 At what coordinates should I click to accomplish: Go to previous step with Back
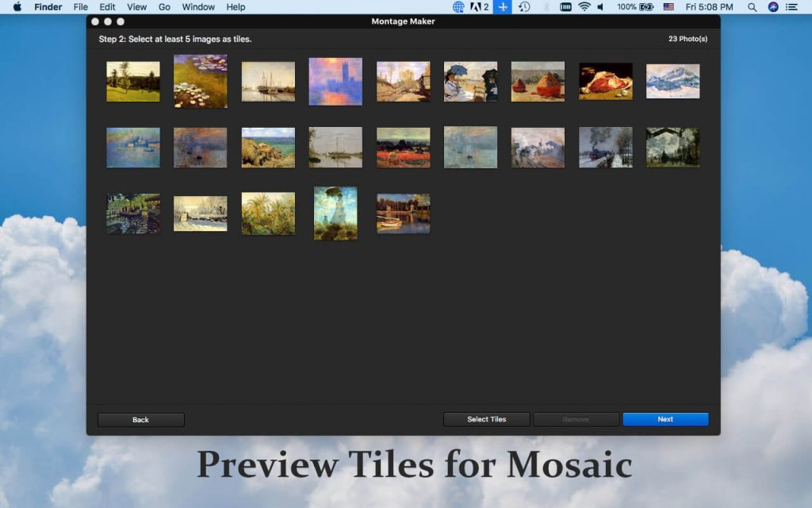tap(140, 420)
